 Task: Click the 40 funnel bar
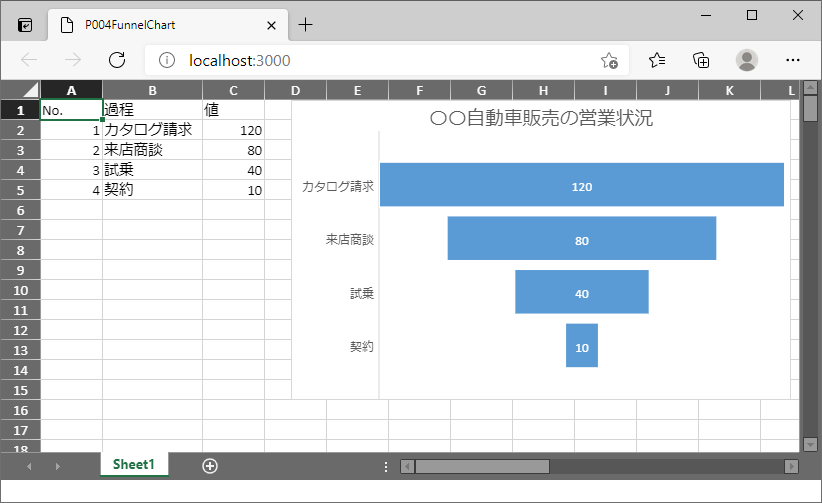[x=582, y=292]
